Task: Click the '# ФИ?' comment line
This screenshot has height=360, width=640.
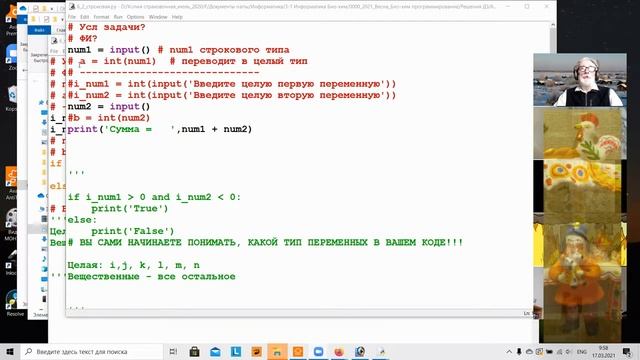Action: click(82, 39)
